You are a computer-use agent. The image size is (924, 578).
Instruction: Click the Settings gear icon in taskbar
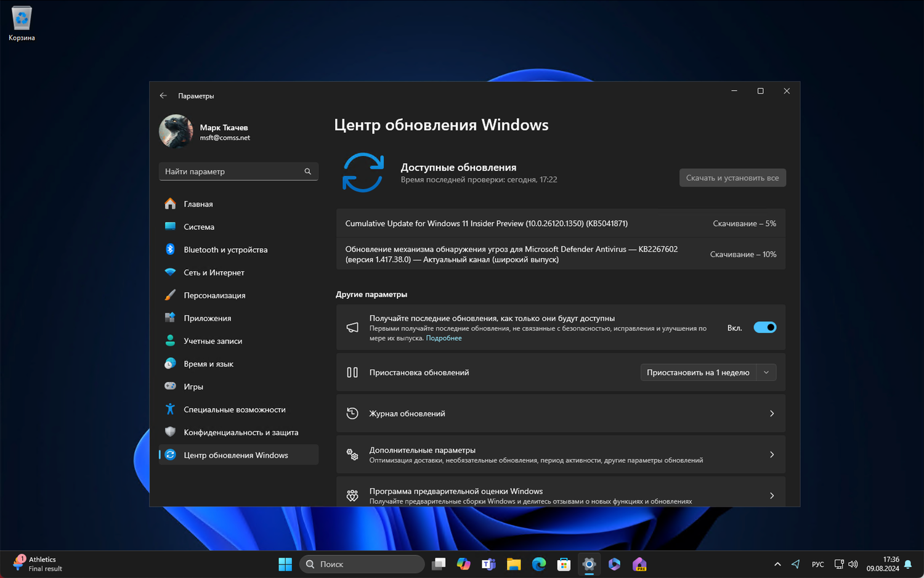coord(589,564)
